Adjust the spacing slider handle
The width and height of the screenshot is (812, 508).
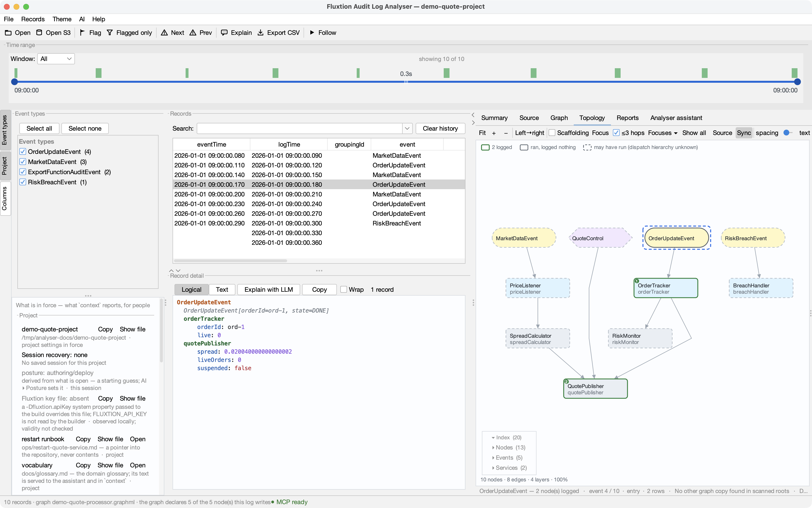click(786, 133)
